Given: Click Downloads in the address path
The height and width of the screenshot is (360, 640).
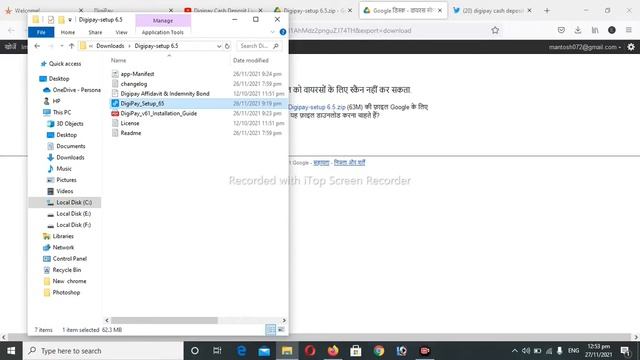Looking at the screenshot, I should coord(110,46).
